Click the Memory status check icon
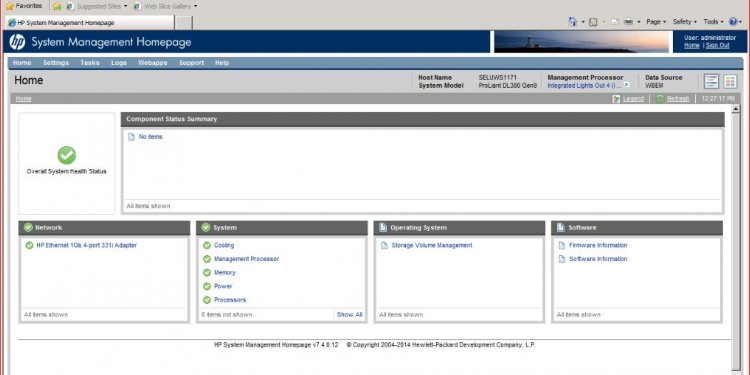Viewport: 750px width, 375px height. pyautogui.click(x=207, y=273)
